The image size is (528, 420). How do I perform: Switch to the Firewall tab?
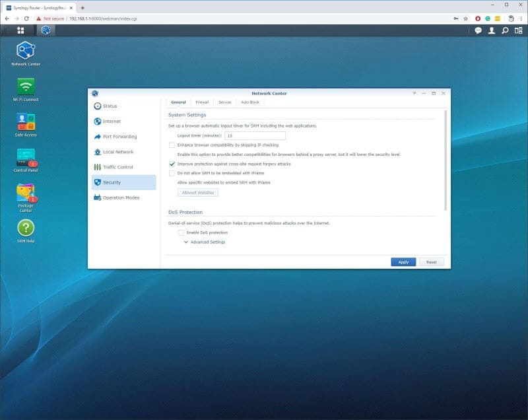pos(201,102)
